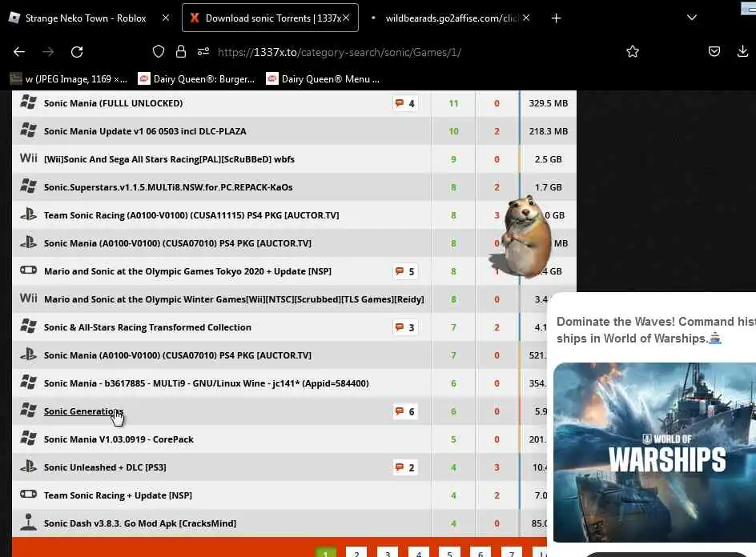Click the 329.5 MB size cell

(549, 103)
